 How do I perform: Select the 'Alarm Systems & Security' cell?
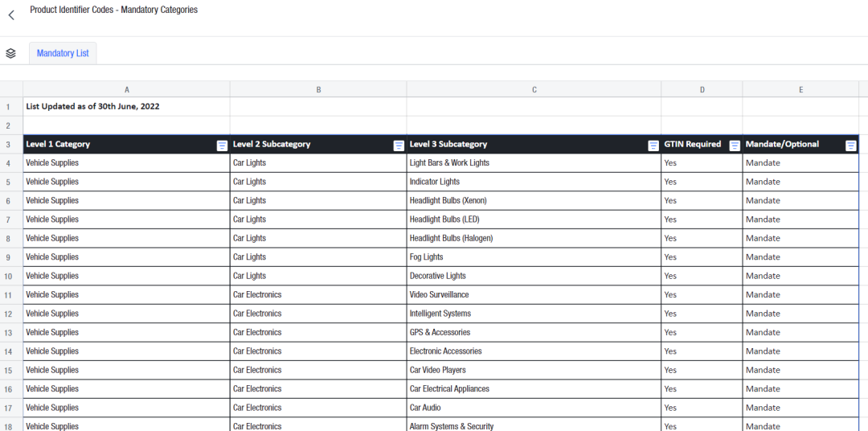click(534, 425)
